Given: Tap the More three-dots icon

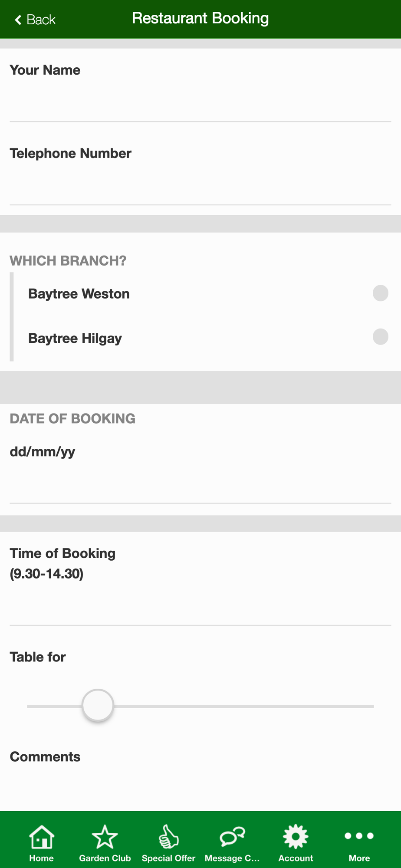Looking at the screenshot, I should click(x=359, y=836).
